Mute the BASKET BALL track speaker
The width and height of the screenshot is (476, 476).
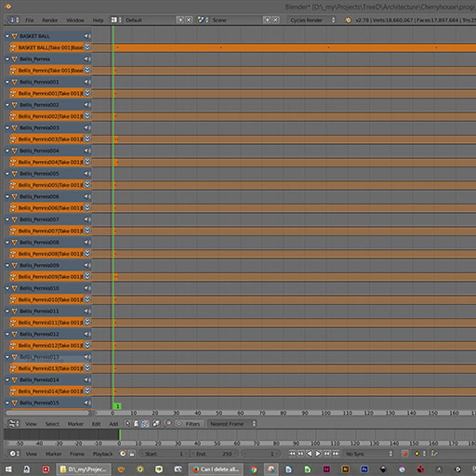pyautogui.click(x=87, y=36)
